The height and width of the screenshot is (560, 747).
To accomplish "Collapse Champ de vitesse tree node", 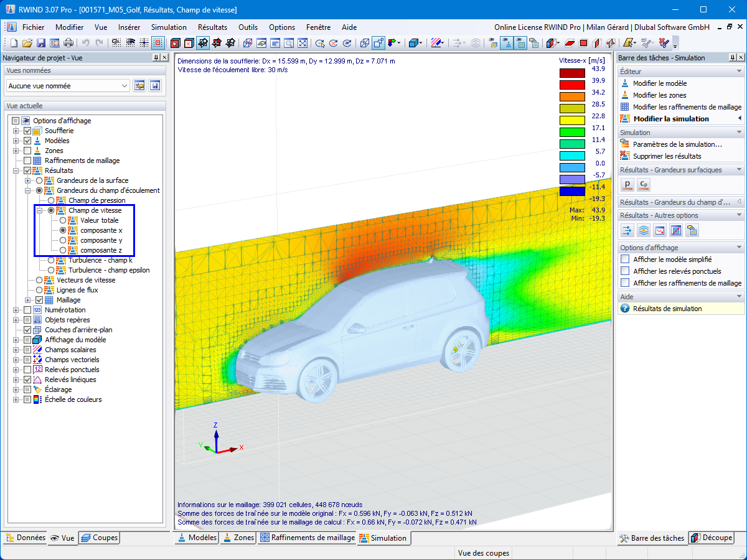I will (x=39, y=210).
